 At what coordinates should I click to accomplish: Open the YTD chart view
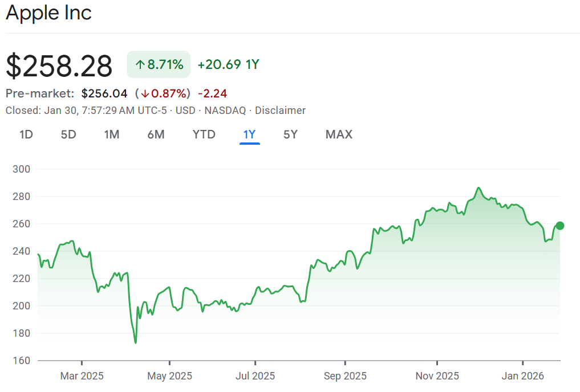(x=204, y=134)
